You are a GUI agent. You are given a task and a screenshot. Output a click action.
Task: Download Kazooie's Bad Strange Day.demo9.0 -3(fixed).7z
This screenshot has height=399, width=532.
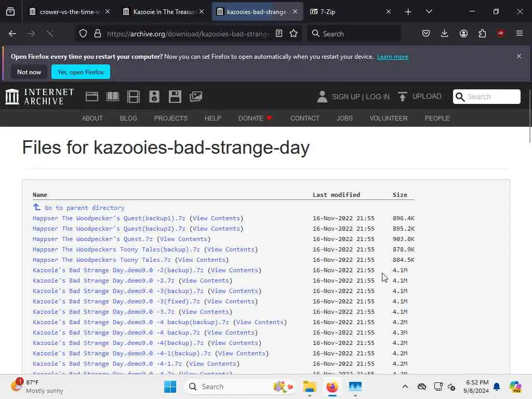point(116,301)
